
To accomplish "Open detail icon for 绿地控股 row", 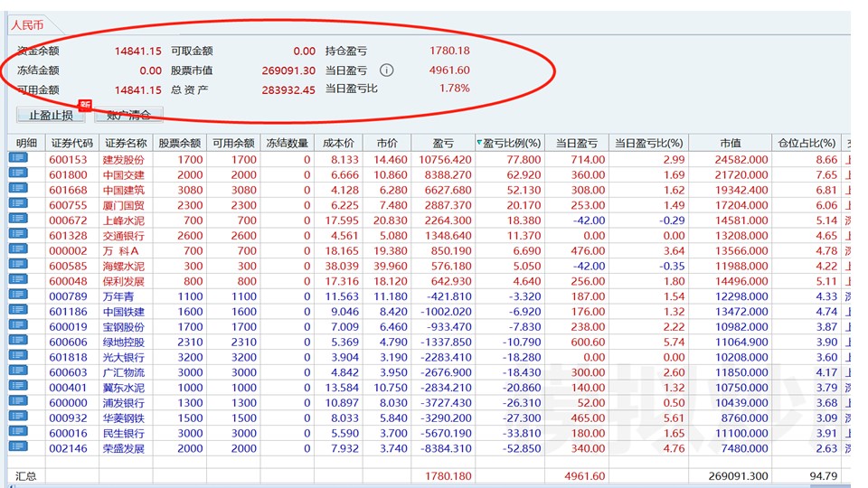I will pyautogui.click(x=18, y=341).
